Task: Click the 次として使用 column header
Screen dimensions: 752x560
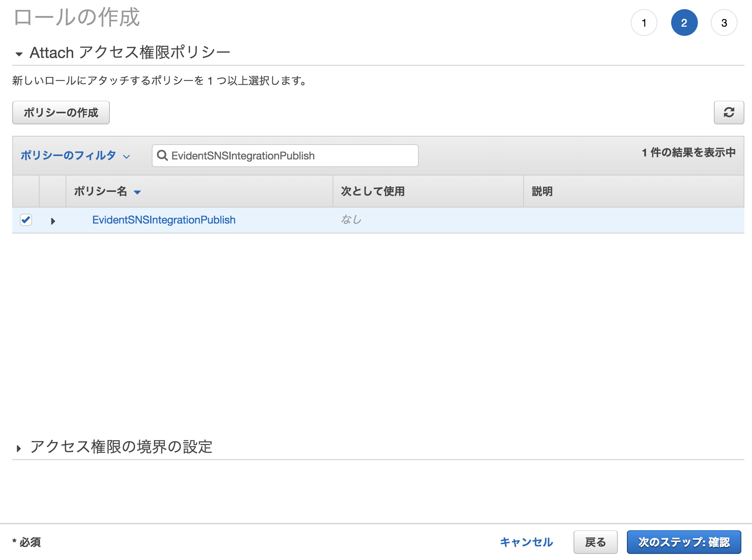Action: point(373,192)
